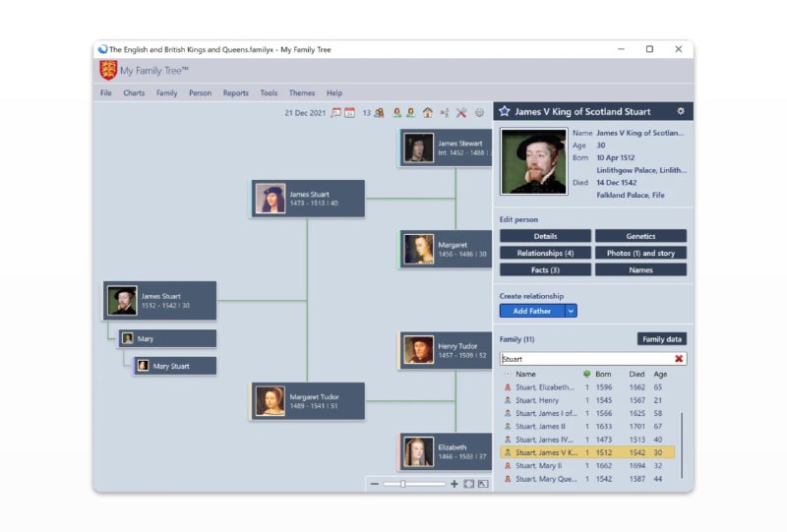The image size is (787, 532).
Task: Open the Charts menu
Action: pyautogui.click(x=134, y=92)
